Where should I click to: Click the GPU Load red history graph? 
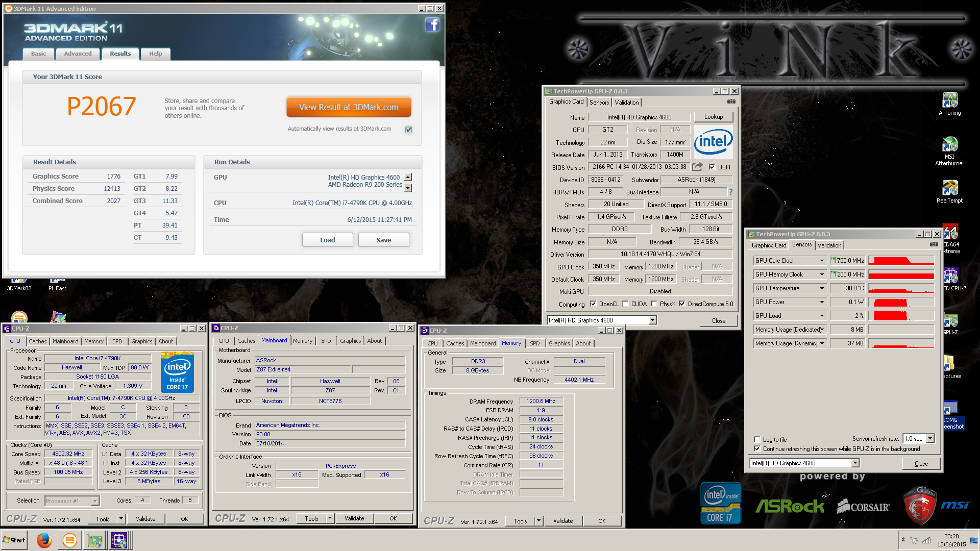pyautogui.click(x=901, y=316)
